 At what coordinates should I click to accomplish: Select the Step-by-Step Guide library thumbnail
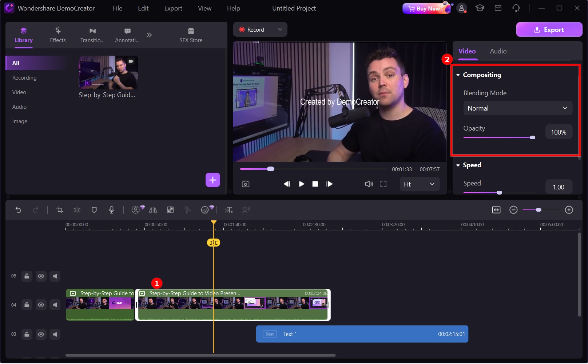108,72
